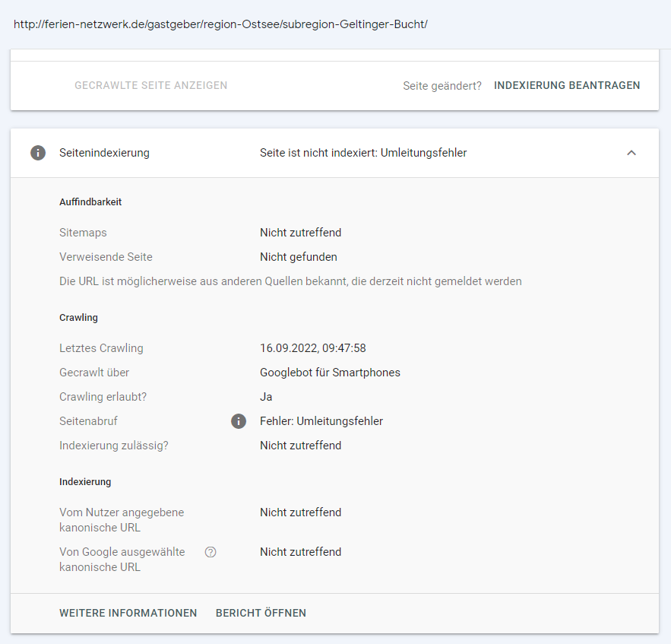Click the note about URL known from other sources
Screen dimensions: 671x644
290,281
